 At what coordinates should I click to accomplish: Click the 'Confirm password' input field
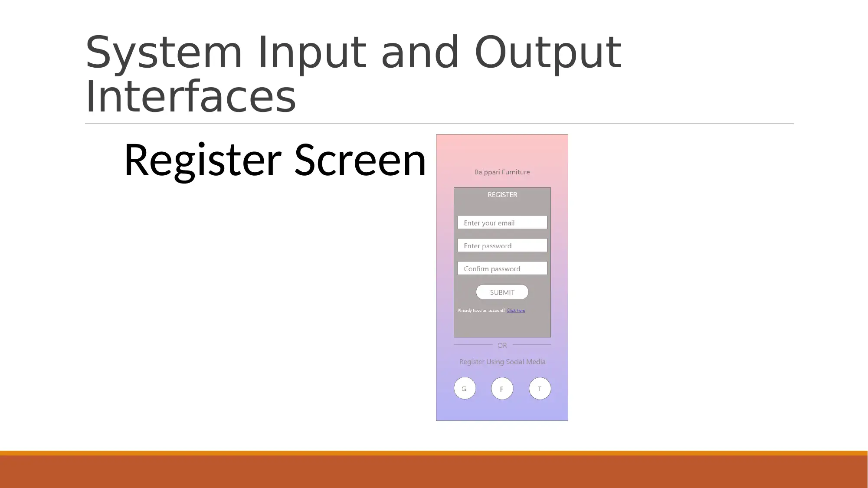click(502, 268)
